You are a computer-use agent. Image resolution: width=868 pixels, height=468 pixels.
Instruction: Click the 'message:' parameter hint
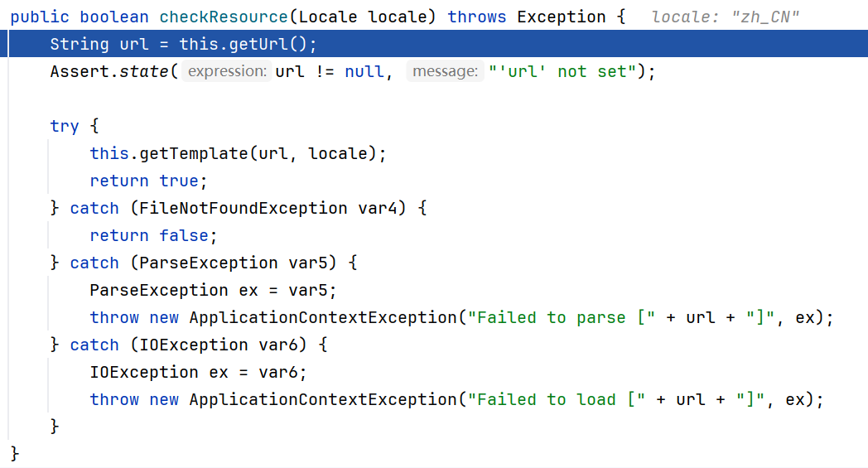coord(445,71)
